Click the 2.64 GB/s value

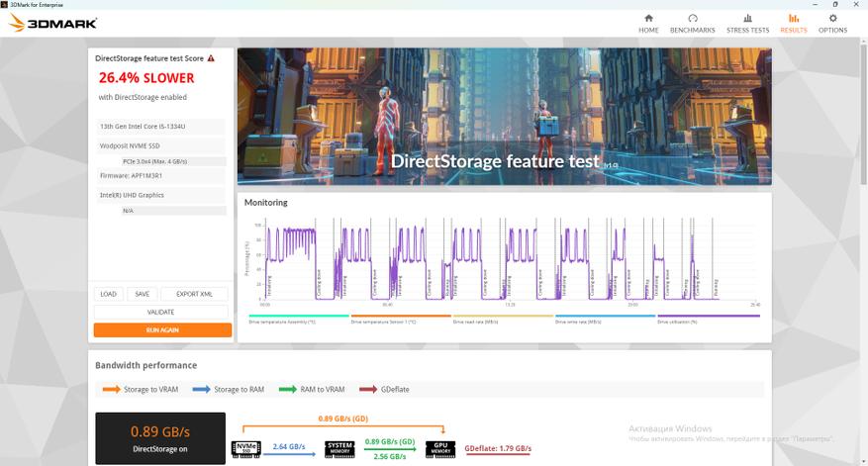click(289, 446)
